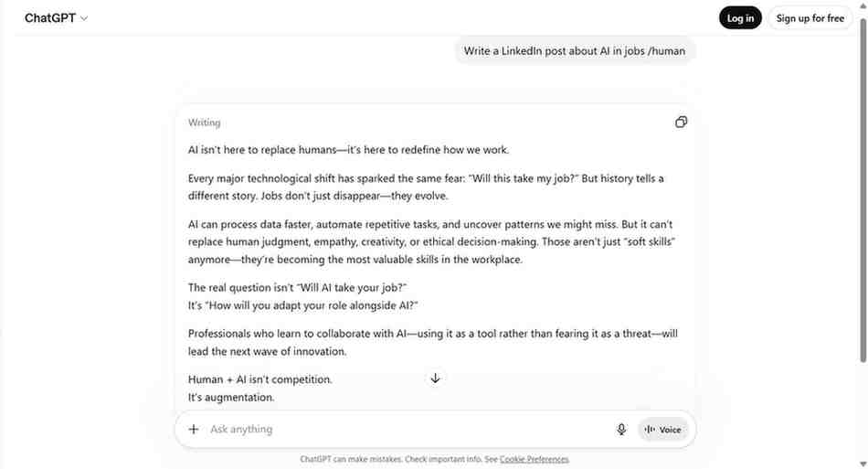Click the scroll-to-bottom arrow button

(436, 378)
